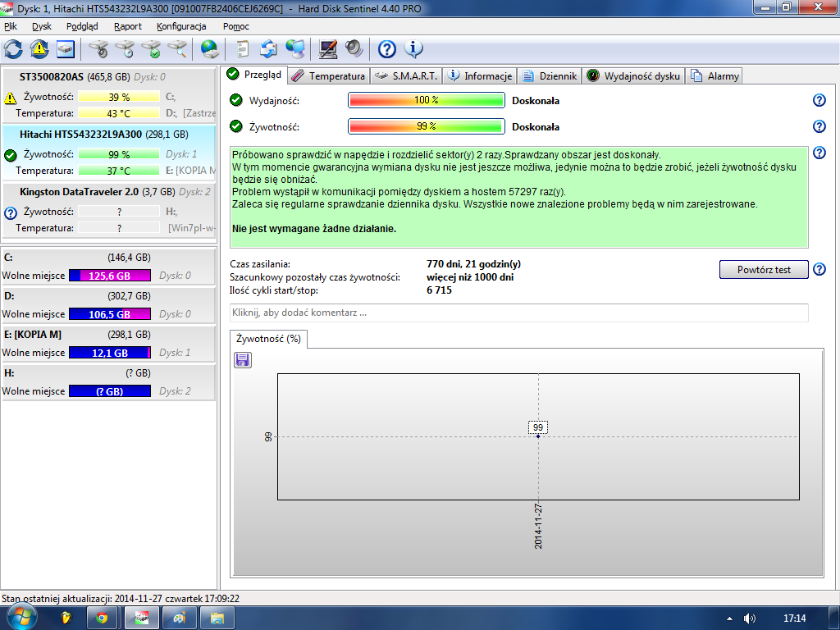Open the Windows Start button

[x=21, y=617]
